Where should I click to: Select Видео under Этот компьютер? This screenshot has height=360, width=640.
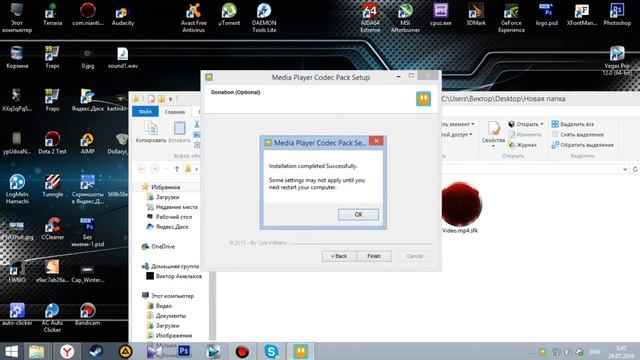click(159, 306)
